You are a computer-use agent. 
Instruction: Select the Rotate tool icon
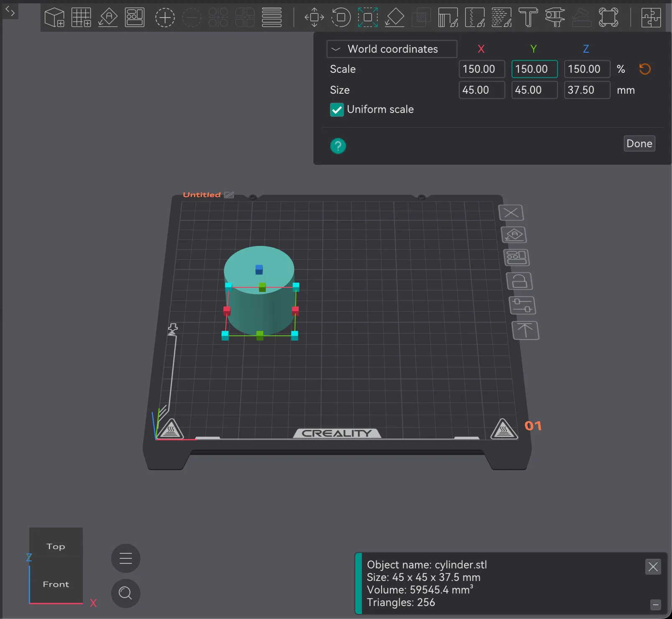[x=341, y=18]
